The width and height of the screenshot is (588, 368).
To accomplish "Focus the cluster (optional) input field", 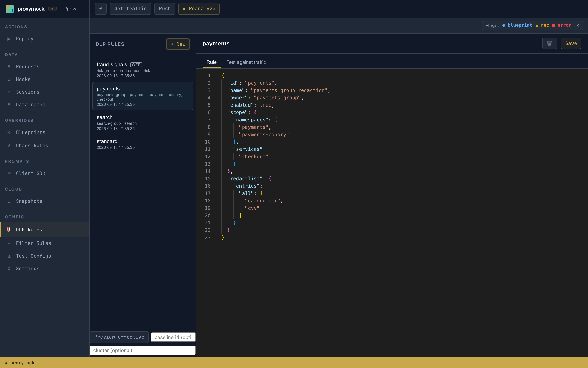I will (x=143, y=350).
